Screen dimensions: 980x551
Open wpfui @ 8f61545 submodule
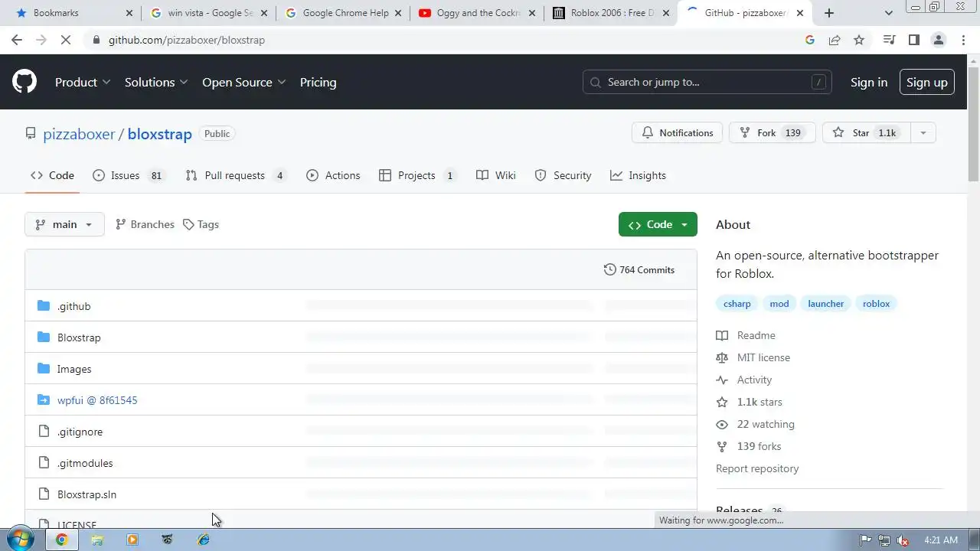[x=97, y=400]
